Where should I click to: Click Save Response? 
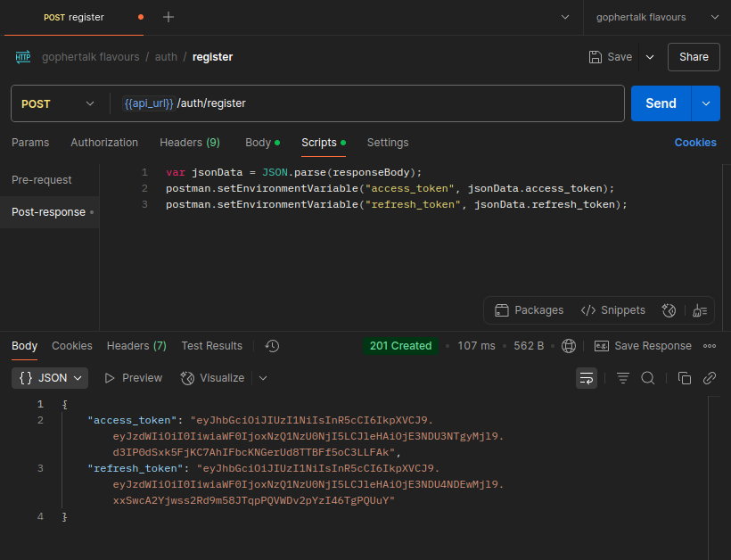pos(643,346)
